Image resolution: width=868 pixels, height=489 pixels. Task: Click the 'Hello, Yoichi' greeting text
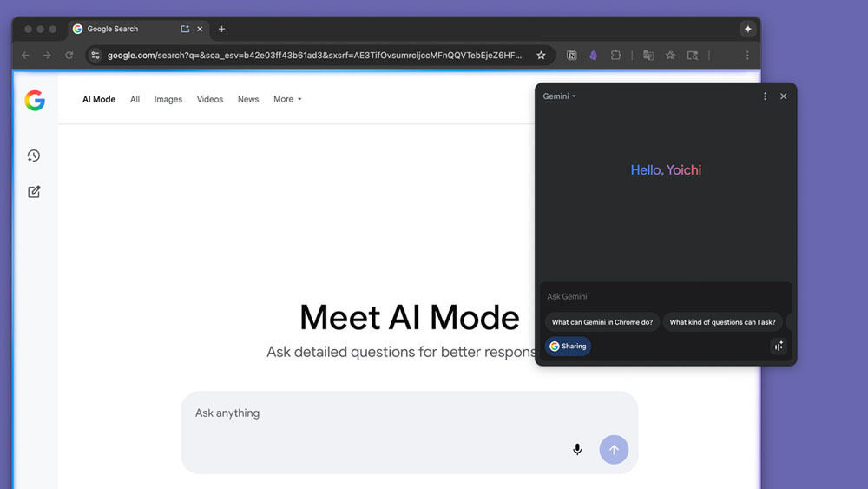pyautogui.click(x=666, y=170)
